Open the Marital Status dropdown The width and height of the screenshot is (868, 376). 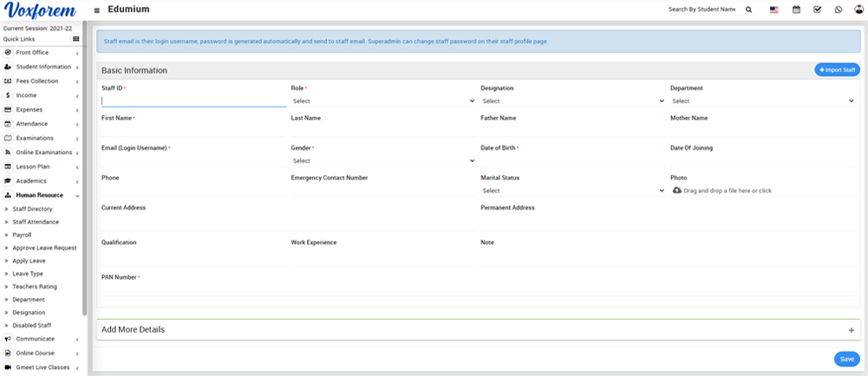point(572,191)
